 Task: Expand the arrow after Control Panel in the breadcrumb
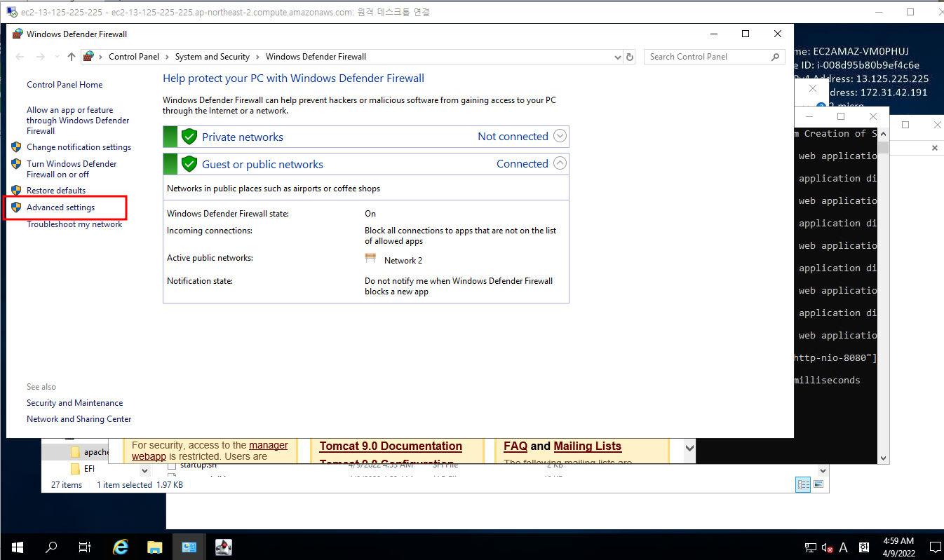point(167,57)
